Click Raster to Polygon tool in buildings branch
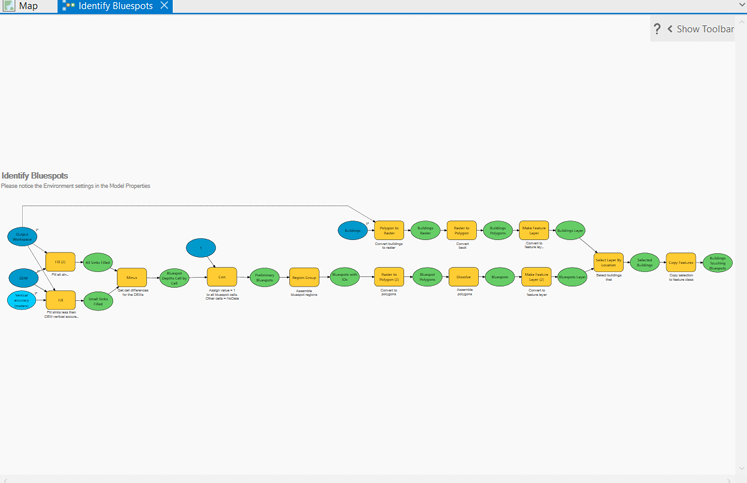The width and height of the screenshot is (747, 483). [462, 230]
